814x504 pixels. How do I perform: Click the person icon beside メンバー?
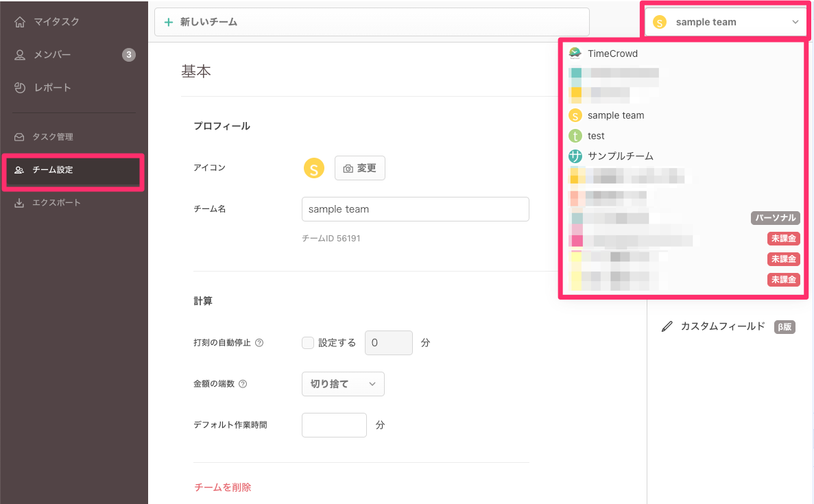pyautogui.click(x=20, y=55)
